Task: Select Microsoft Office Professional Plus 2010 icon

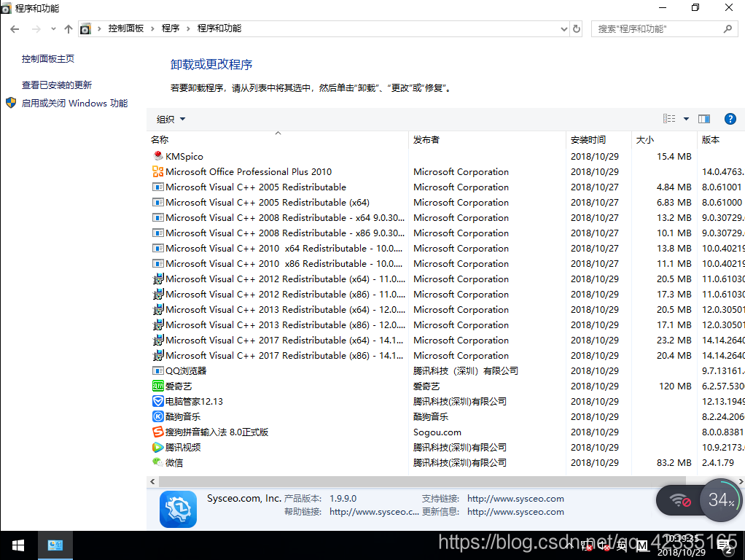Action: click(158, 171)
